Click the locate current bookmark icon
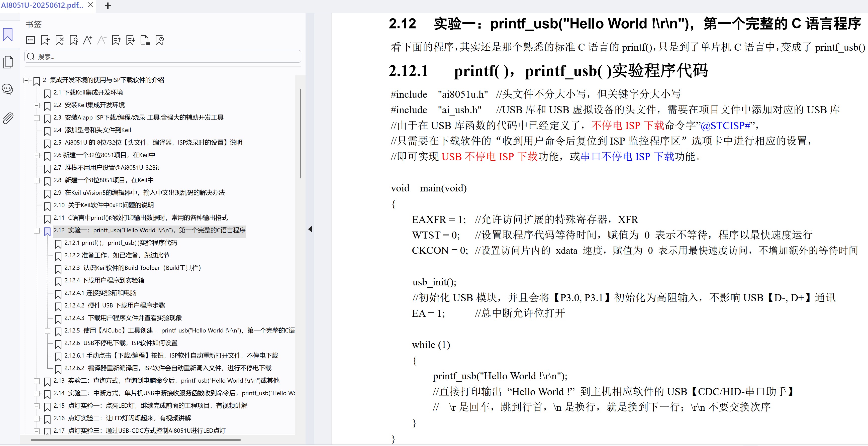 (x=160, y=40)
